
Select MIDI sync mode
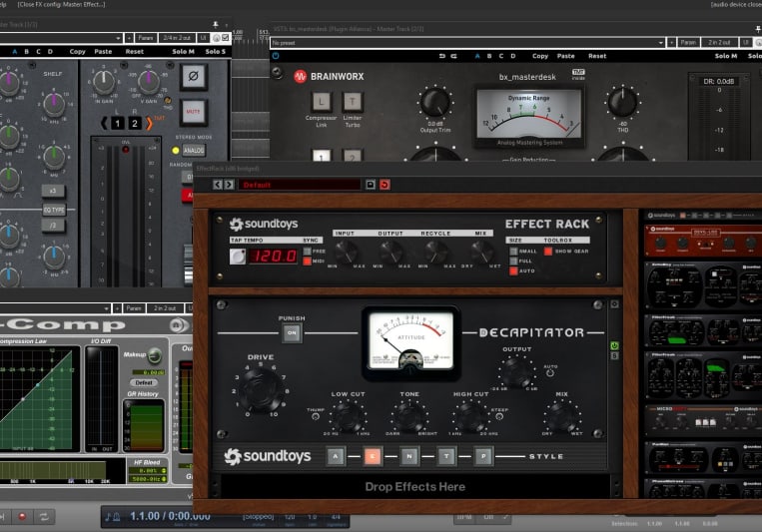(308, 262)
